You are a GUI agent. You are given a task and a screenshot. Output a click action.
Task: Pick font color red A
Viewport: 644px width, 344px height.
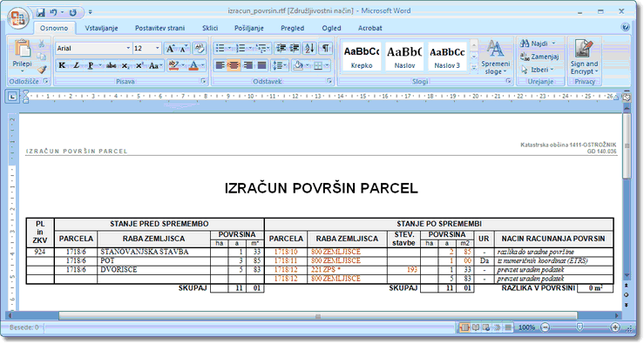point(193,65)
